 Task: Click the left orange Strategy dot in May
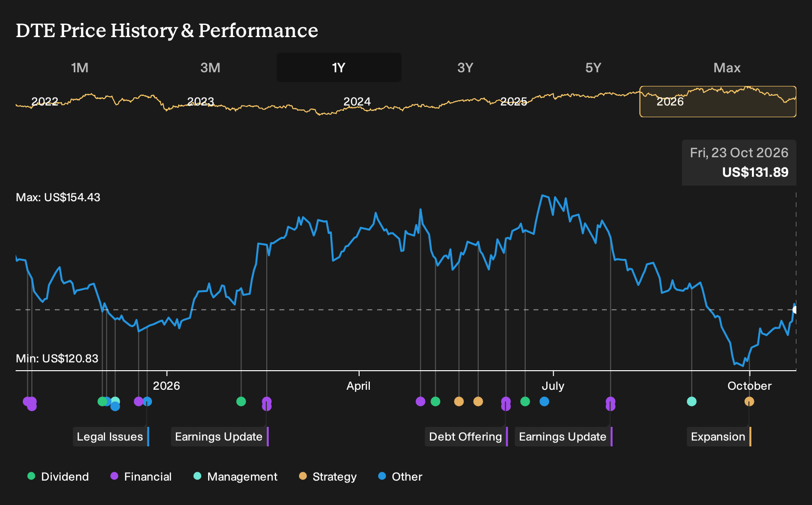pyautogui.click(x=459, y=401)
